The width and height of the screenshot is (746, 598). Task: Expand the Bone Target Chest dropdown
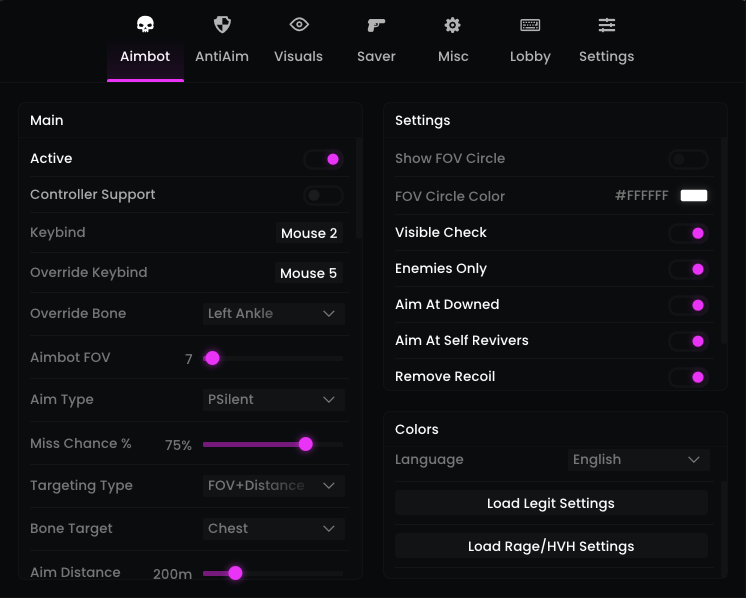click(x=274, y=529)
